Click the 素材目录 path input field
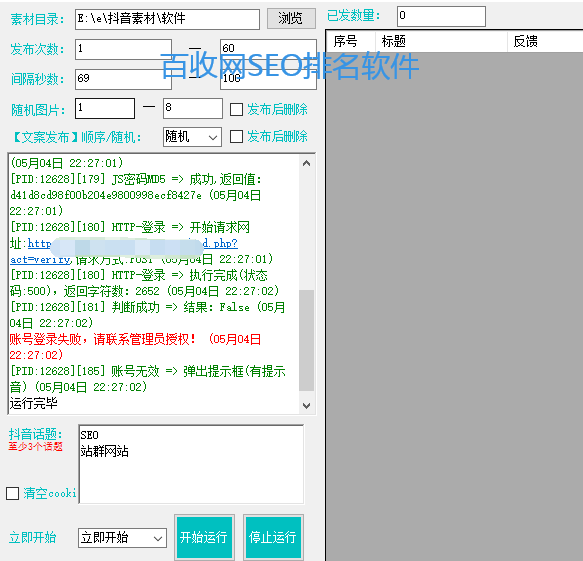583x561 pixels. tap(167, 19)
